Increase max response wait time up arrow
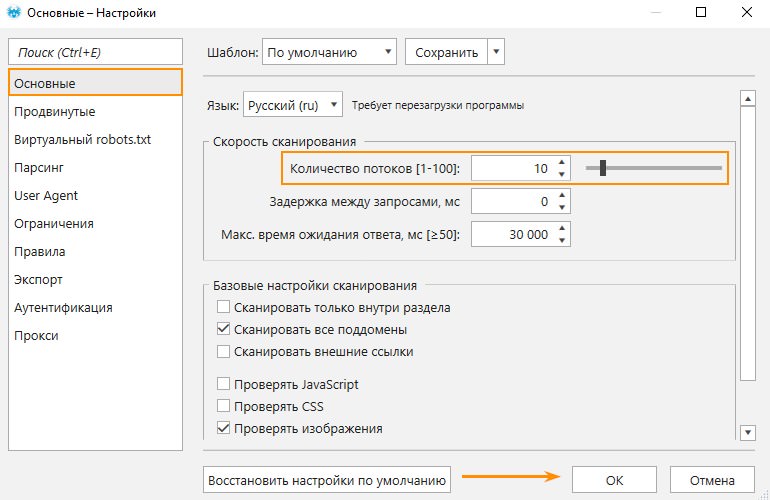 [562, 228]
